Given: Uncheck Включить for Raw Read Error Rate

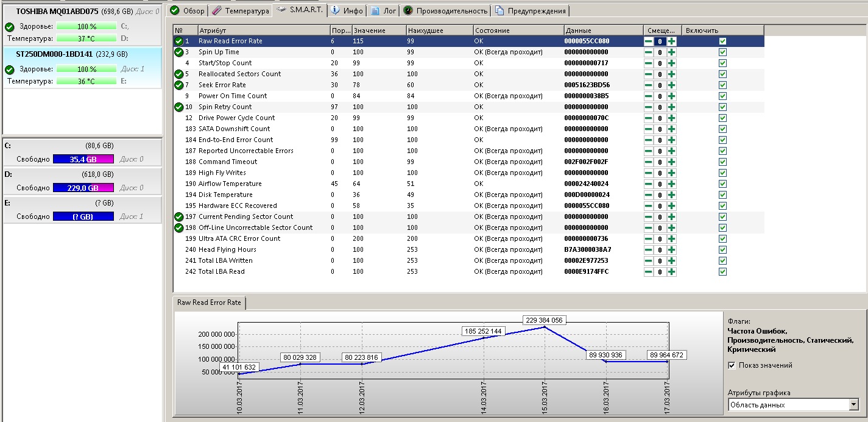Looking at the screenshot, I should 722,41.
